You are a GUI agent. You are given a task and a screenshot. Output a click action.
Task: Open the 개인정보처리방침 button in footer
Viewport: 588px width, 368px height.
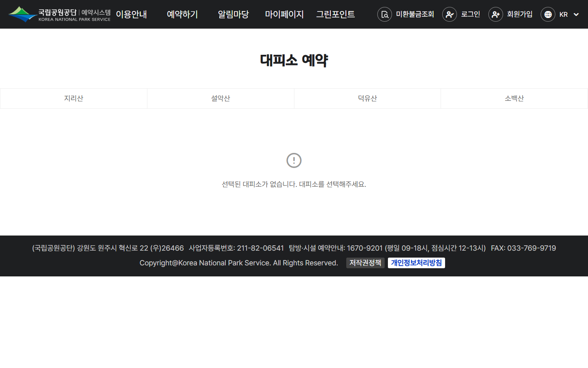click(416, 263)
